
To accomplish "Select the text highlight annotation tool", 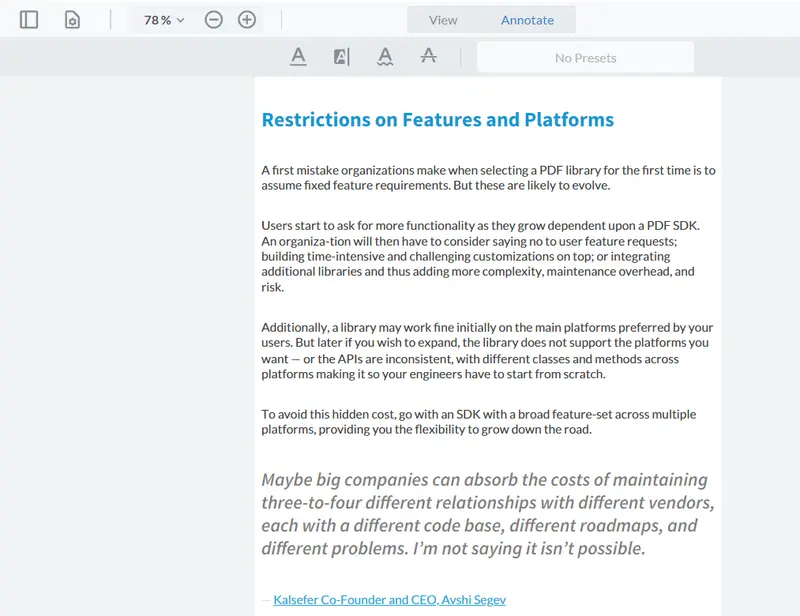I will [x=342, y=57].
